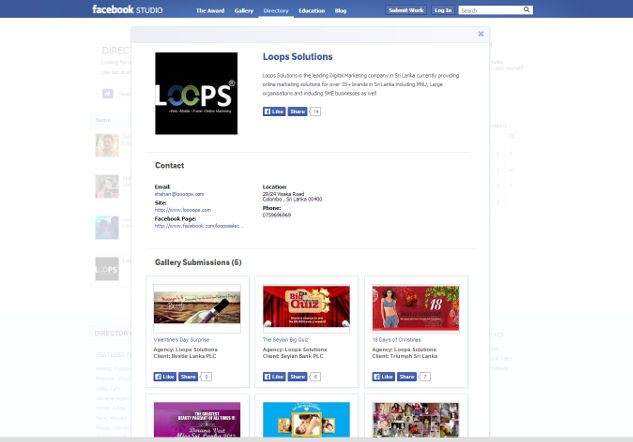Click Seylan Bank PLC client text

pos(293,356)
